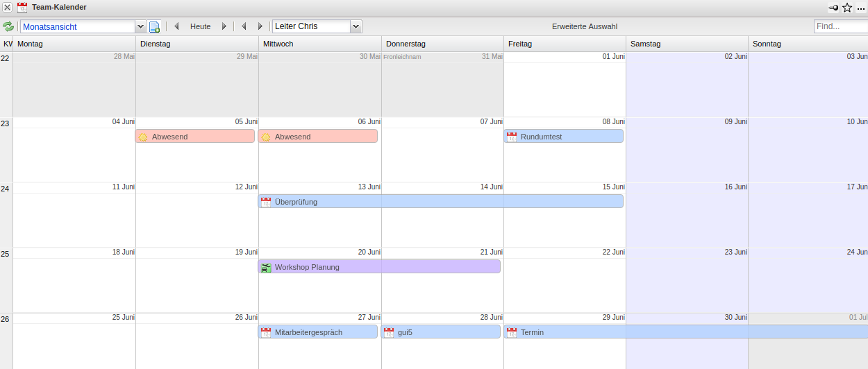The height and width of the screenshot is (369, 868).
Task: Go to previous period left of Heute
Action: pos(176,26)
